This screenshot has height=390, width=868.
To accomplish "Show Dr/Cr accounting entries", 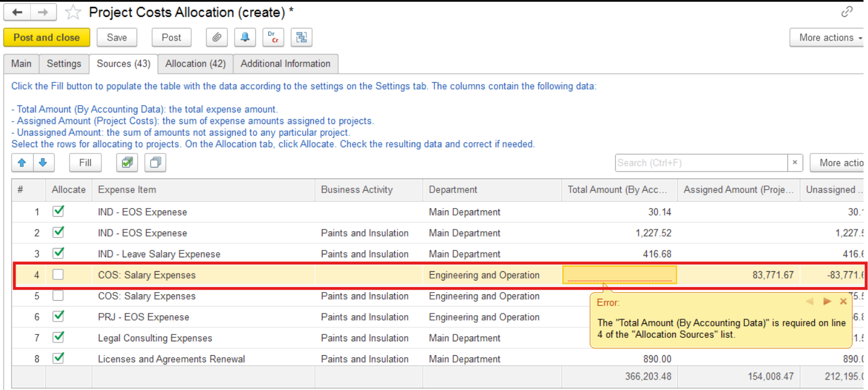I will click(273, 38).
